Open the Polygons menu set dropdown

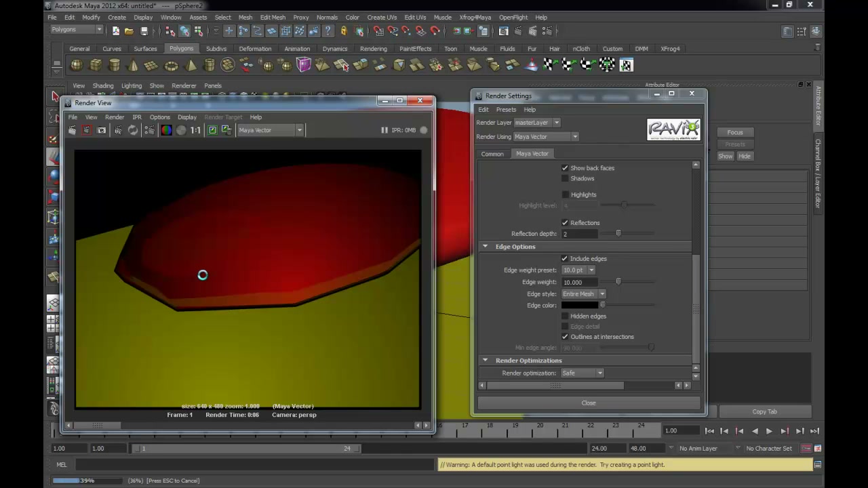coord(77,30)
